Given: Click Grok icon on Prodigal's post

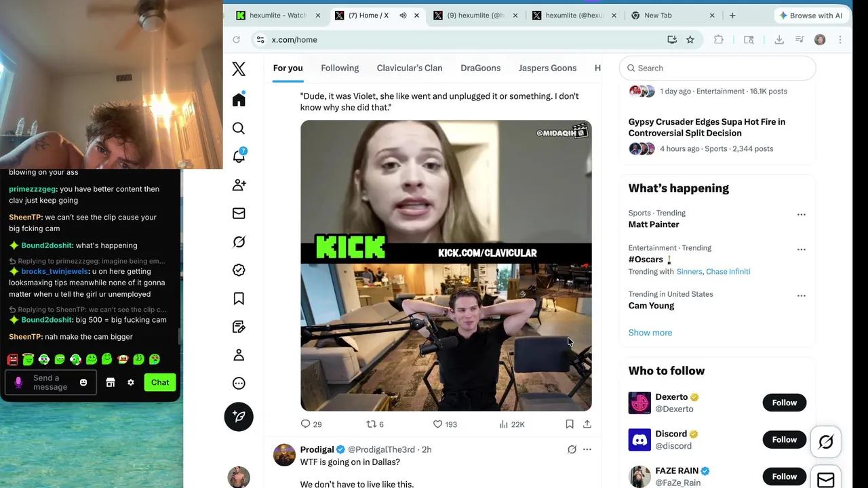Looking at the screenshot, I should tap(572, 449).
